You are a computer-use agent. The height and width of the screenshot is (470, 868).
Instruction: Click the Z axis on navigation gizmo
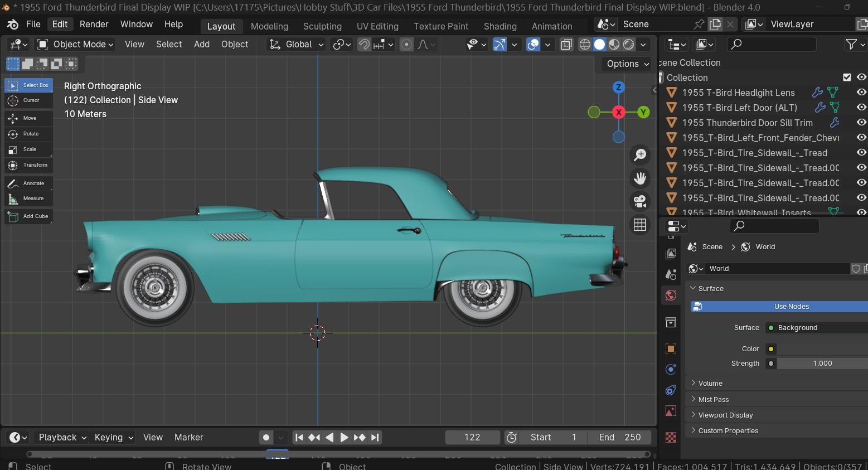pos(618,87)
